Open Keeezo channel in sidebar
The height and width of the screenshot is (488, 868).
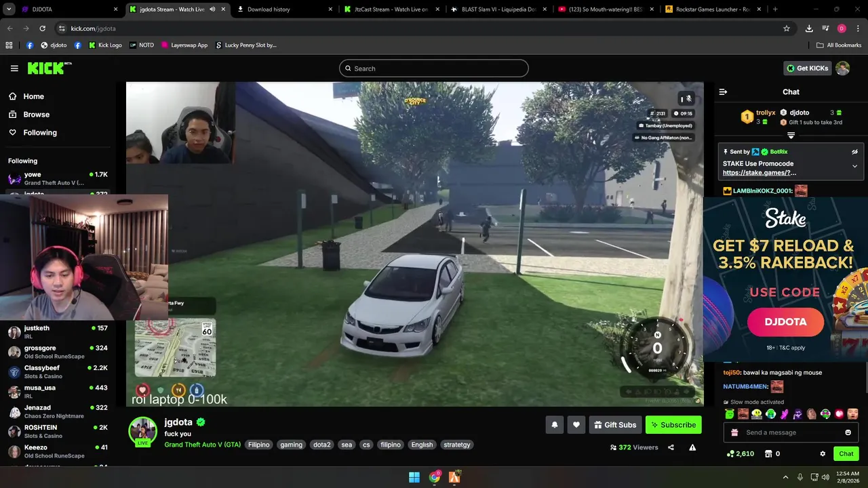click(58, 451)
